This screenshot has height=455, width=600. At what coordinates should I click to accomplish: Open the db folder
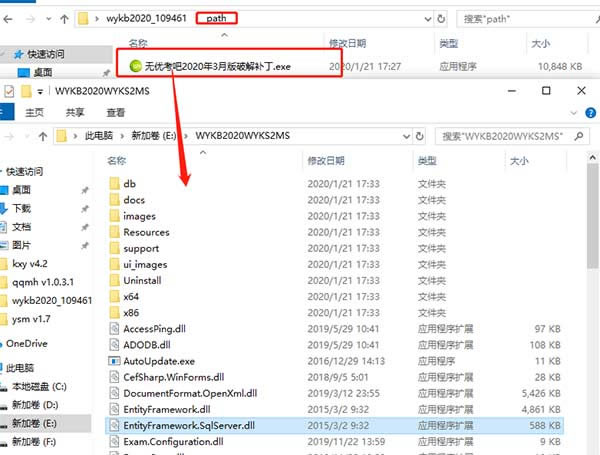pos(129,184)
